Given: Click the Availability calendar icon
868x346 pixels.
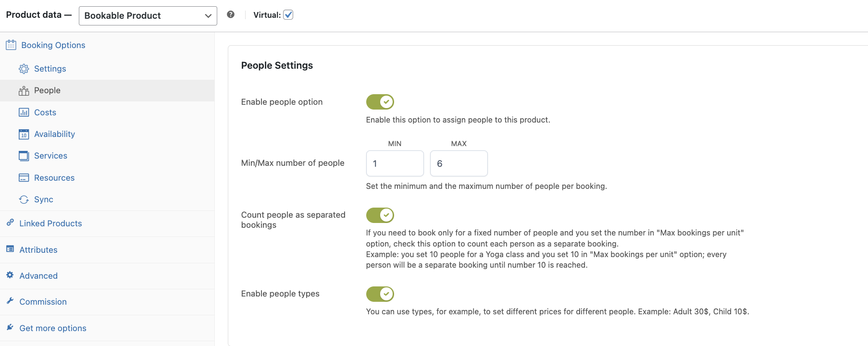Looking at the screenshot, I should tap(24, 134).
